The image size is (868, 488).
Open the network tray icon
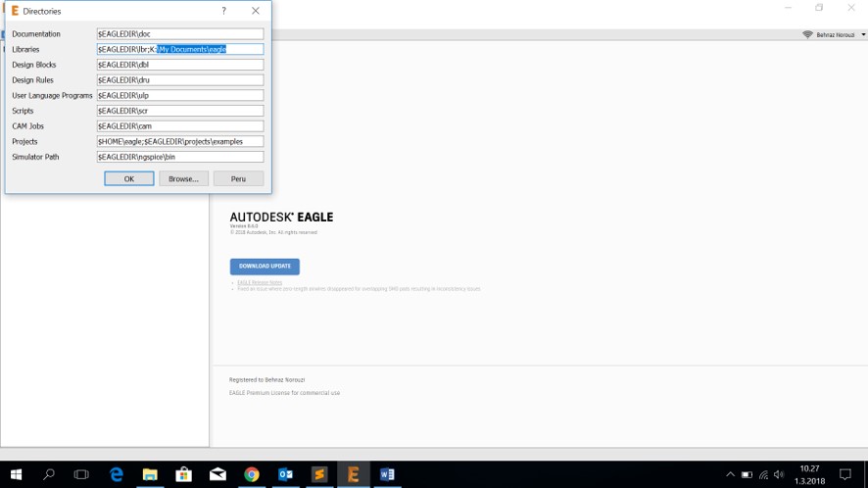click(763, 474)
